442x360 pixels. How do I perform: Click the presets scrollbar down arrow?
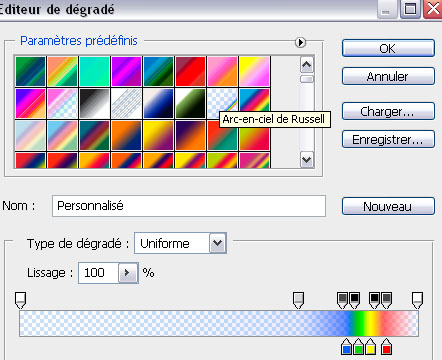307,160
